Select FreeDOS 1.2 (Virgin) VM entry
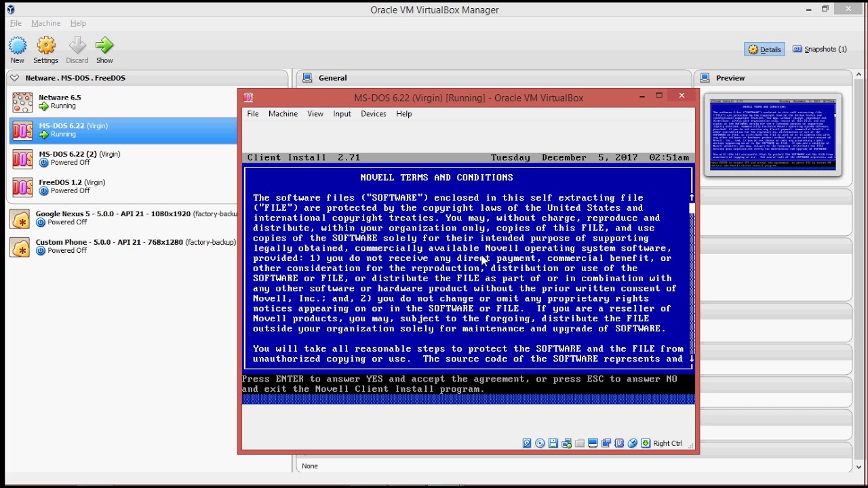This screenshot has height=488, width=868. tap(123, 187)
